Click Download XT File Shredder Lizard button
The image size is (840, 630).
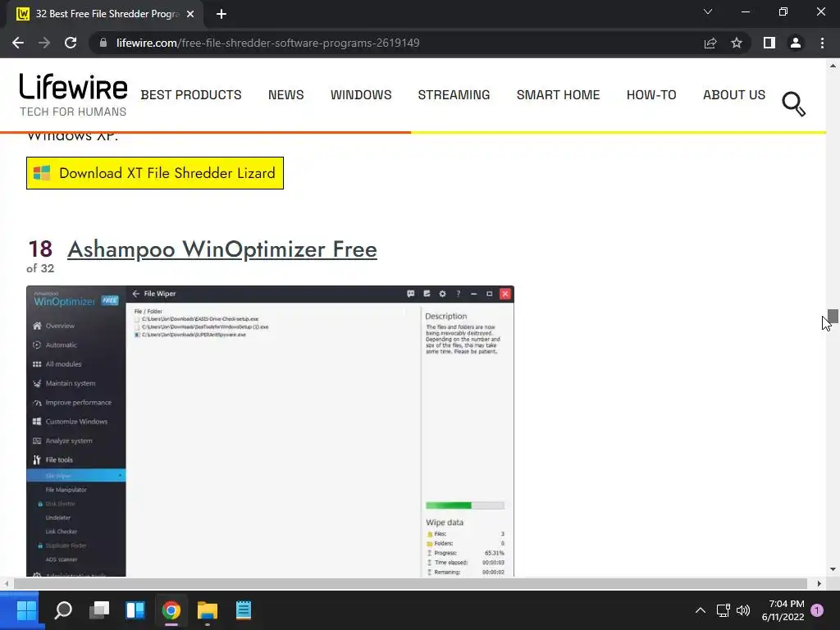tap(155, 173)
